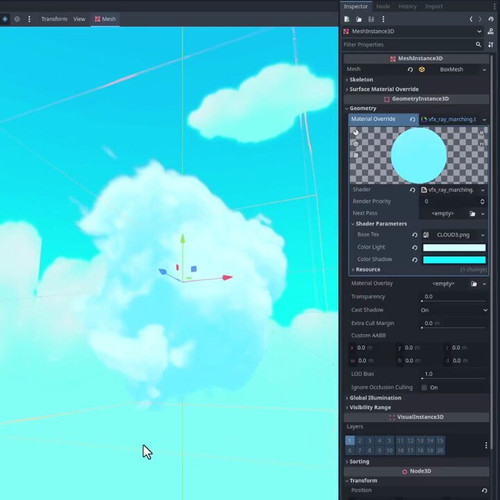Click the yellow BoxMesh resource icon

click(422, 69)
